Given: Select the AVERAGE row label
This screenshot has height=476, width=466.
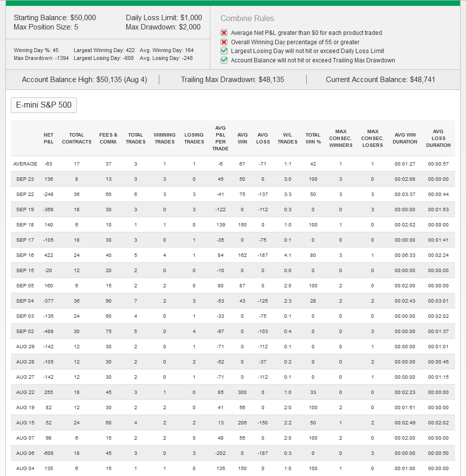Looking at the screenshot, I should 25,164.
